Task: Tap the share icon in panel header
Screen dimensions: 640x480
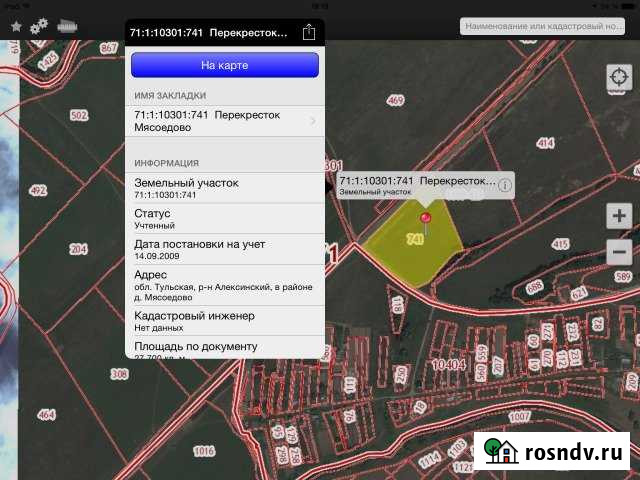Action: (309, 32)
